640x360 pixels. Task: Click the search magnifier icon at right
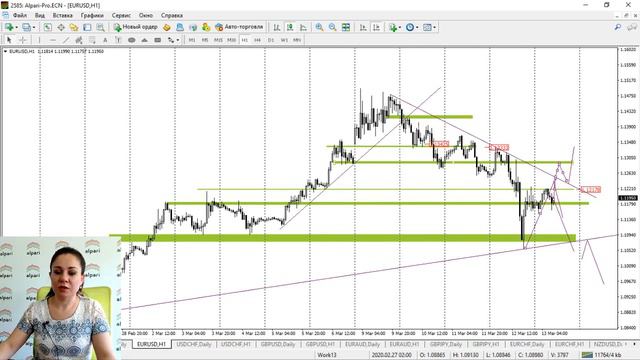[618, 27]
